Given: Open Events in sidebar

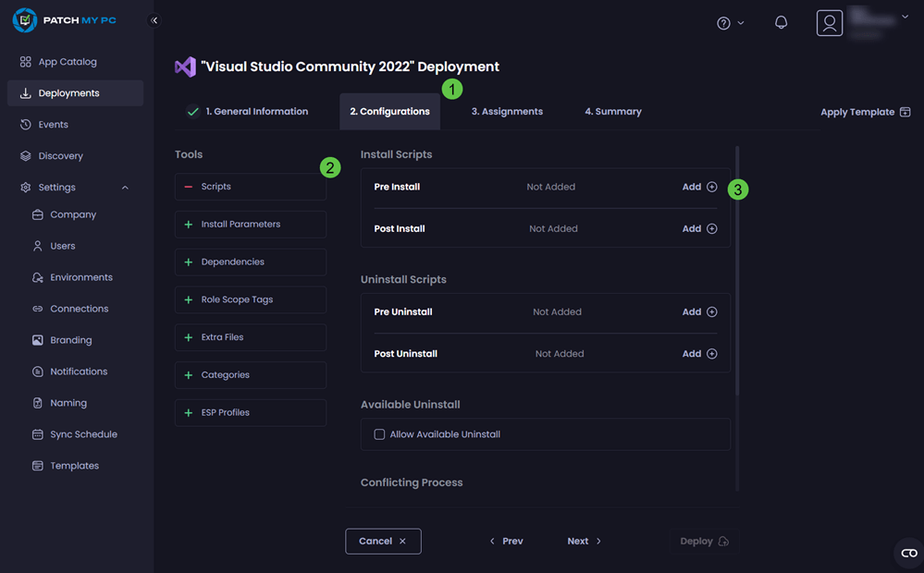Looking at the screenshot, I should [x=75, y=124].
